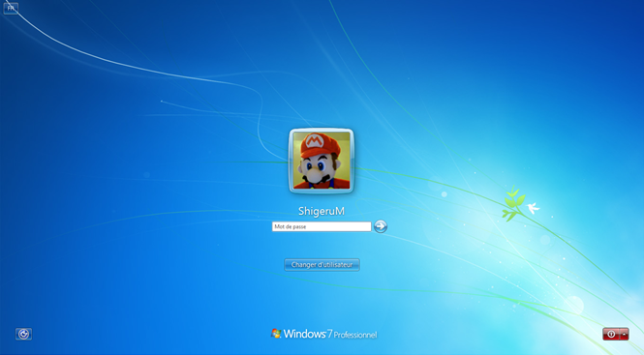
Task: Focus the password box under ShigeruM
Action: [x=322, y=226]
